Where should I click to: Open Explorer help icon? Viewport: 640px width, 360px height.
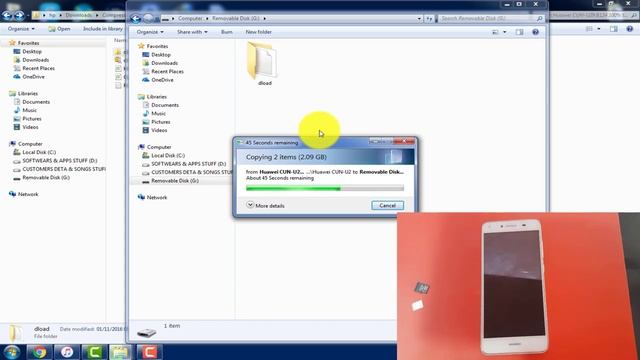click(535, 32)
